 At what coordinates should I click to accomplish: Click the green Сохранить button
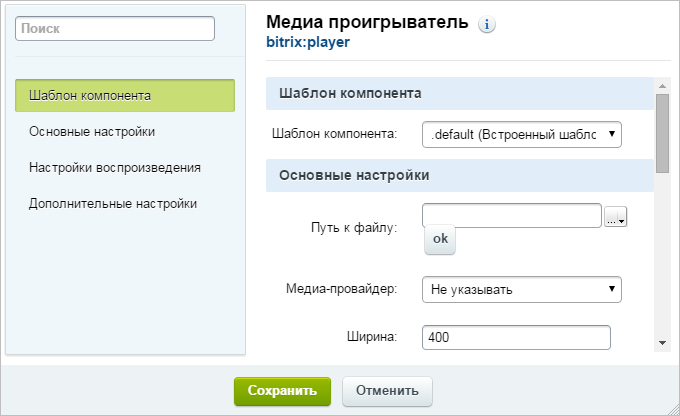pos(282,391)
